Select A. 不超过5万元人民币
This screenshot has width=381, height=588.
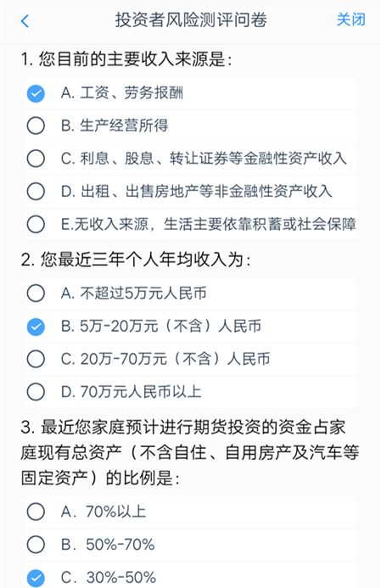pyautogui.click(x=190, y=294)
